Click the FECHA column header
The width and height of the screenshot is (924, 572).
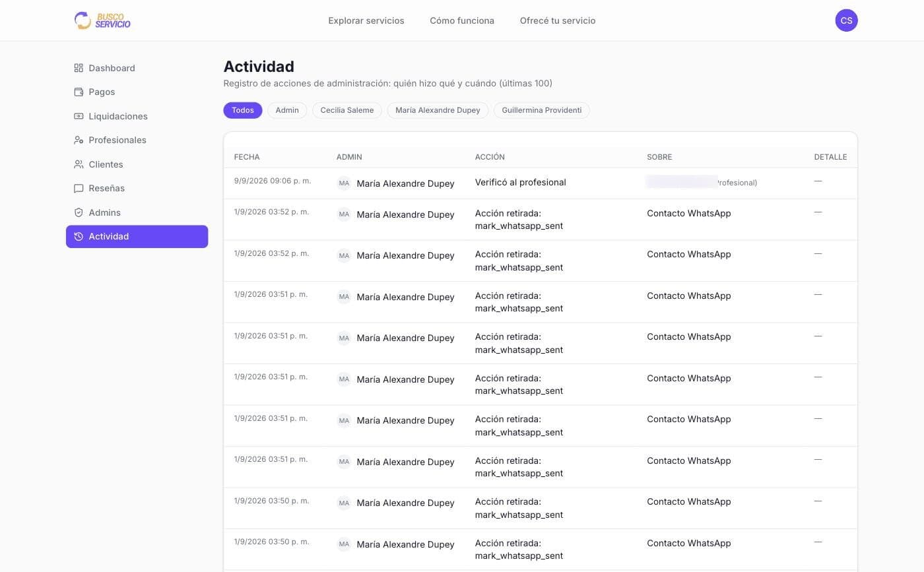click(247, 157)
